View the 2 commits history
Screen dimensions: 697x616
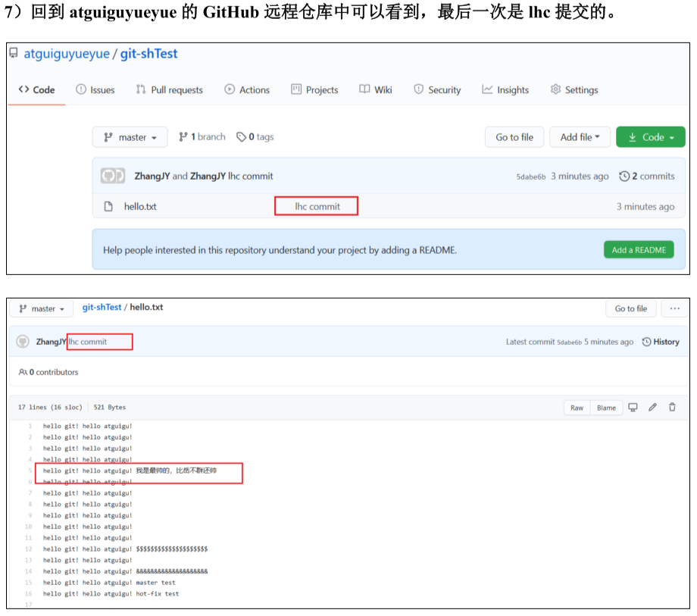[647, 176]
